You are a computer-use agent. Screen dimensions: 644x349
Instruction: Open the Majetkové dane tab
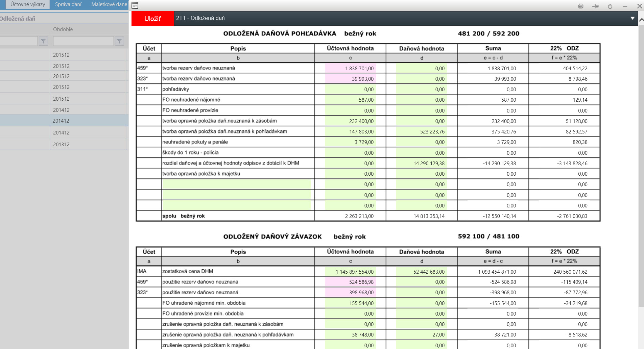tap(109, 4)
